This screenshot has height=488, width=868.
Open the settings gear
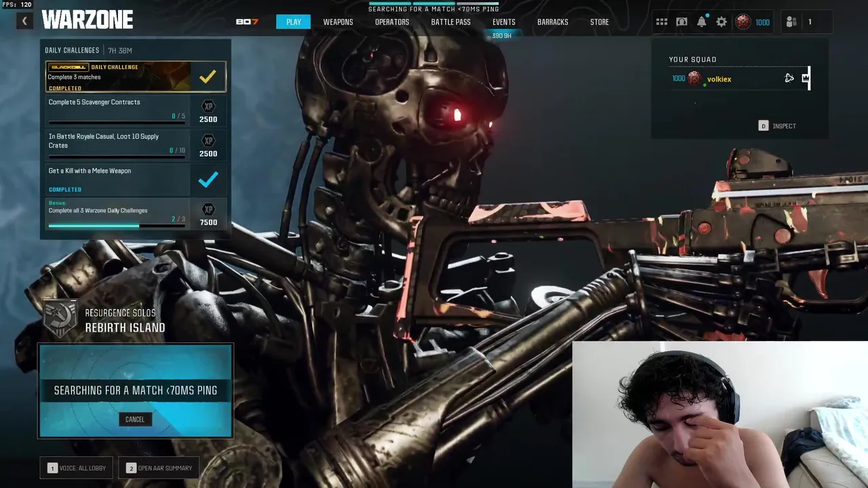722,22
